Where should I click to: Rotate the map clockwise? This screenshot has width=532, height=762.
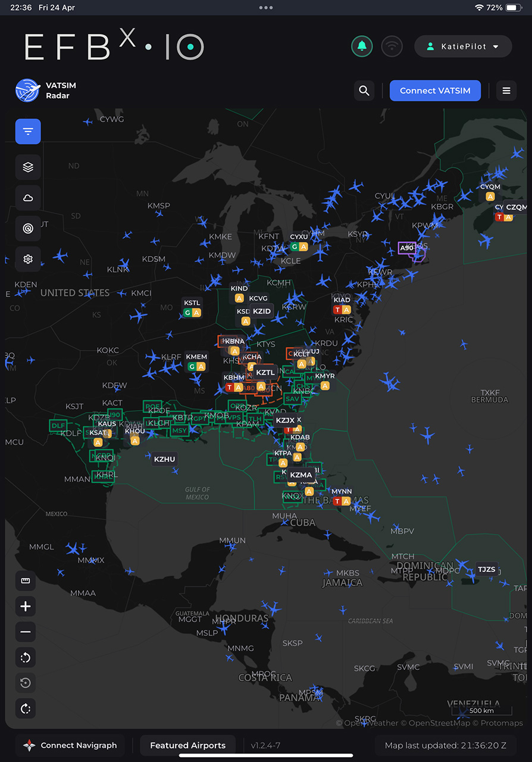pos(26,708)
